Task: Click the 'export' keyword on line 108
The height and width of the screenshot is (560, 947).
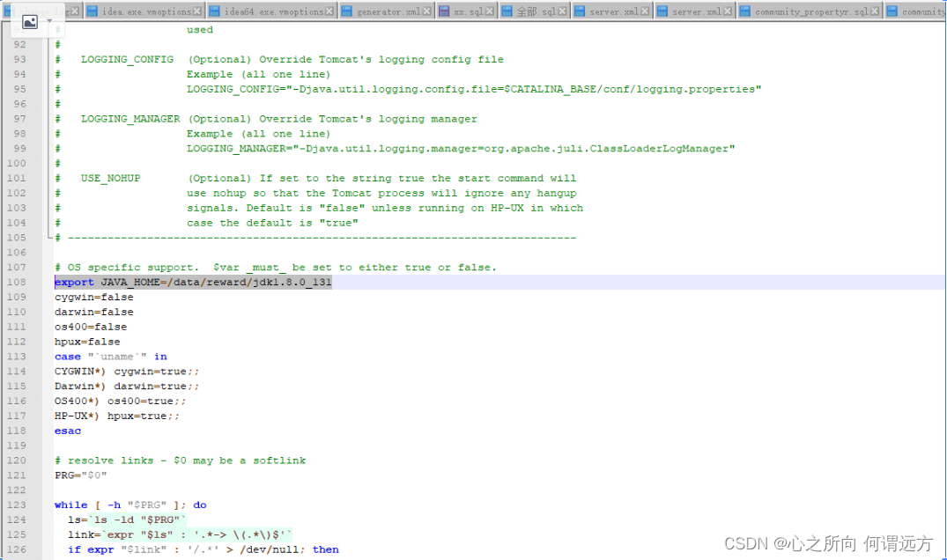Action: click(x=74, y=282)
